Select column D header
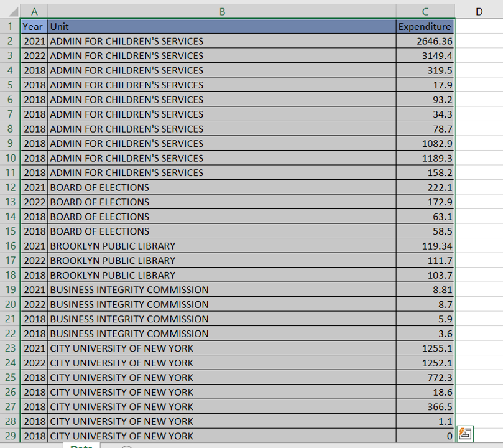Screen dimensions: 503x448 [479, 12]
